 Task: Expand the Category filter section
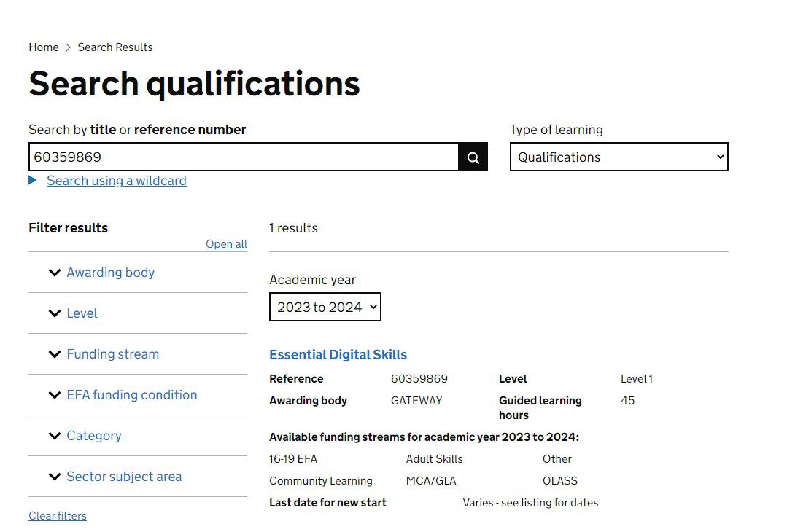click(x=93, y=436)
